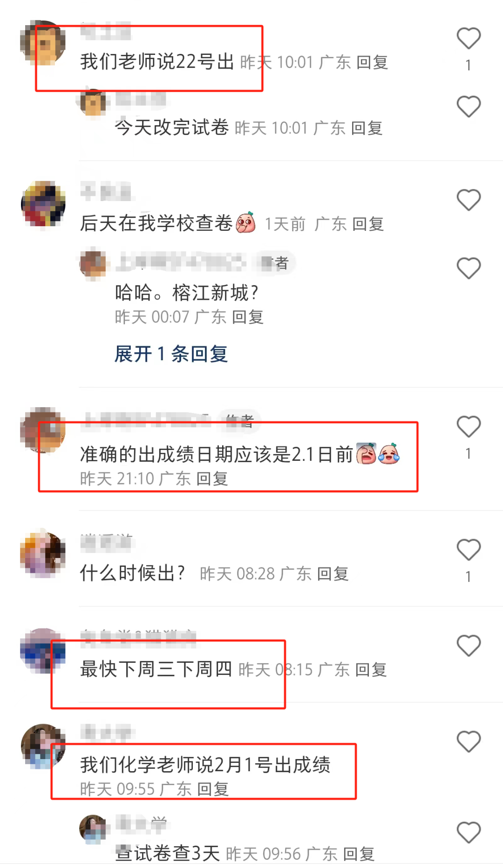Like the comment '后天在我学校查卷'

coord(468,200)
